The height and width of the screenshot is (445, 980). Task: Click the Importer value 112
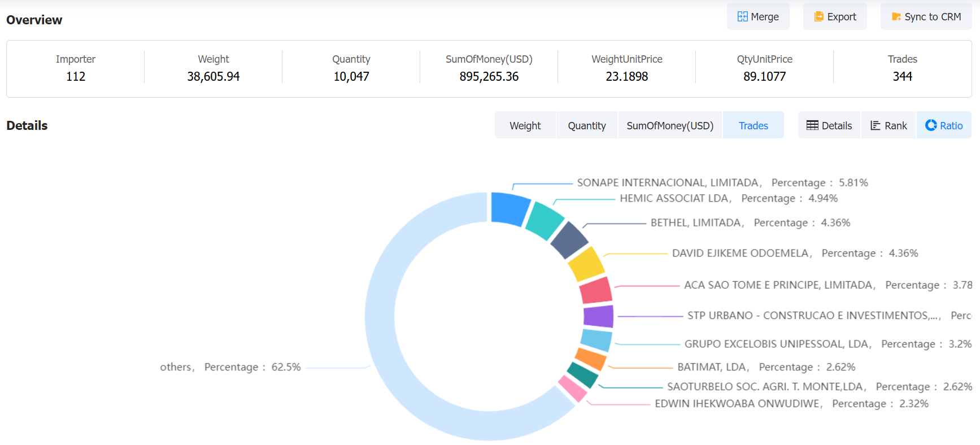pyautogui.click(x=76, y=76)
